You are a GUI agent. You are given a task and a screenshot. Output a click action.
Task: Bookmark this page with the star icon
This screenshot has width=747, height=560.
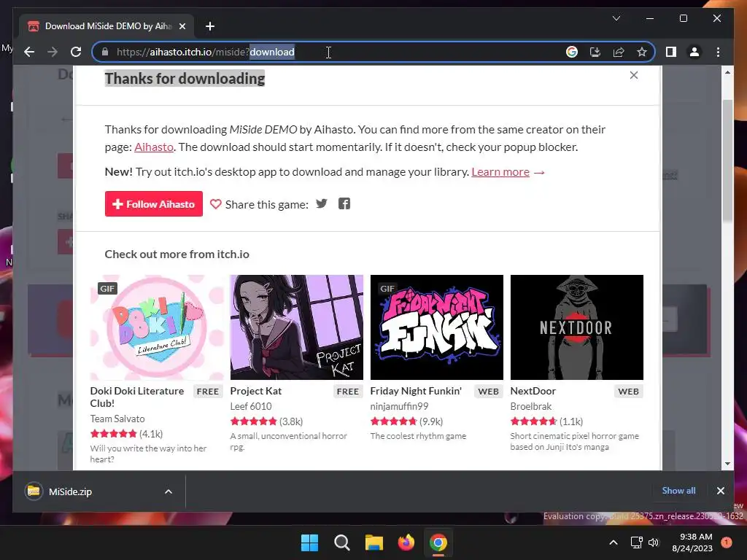point(642,52)
